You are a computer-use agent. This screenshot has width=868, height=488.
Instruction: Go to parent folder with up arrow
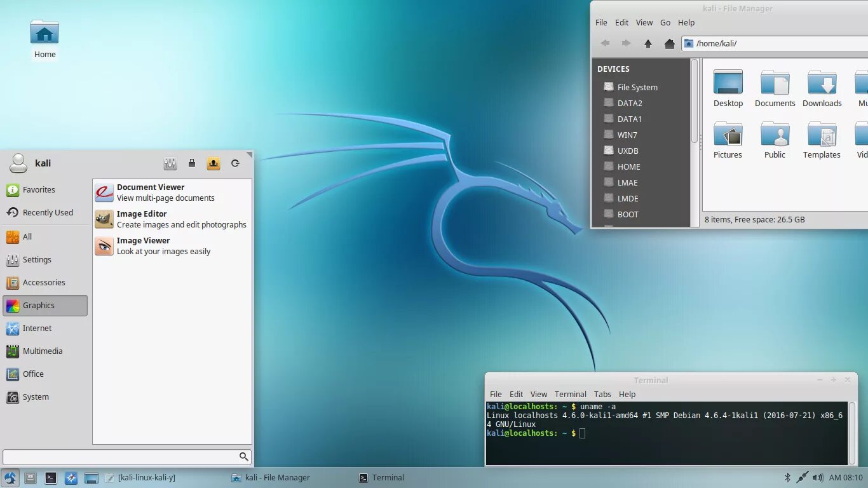coord(648,43)
